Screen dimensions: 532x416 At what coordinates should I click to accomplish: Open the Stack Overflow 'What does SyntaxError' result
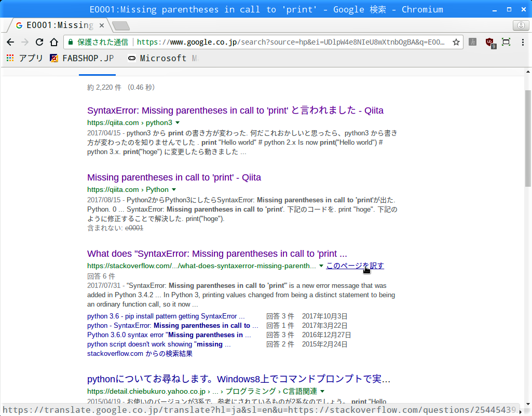click(x=217, y=254)
